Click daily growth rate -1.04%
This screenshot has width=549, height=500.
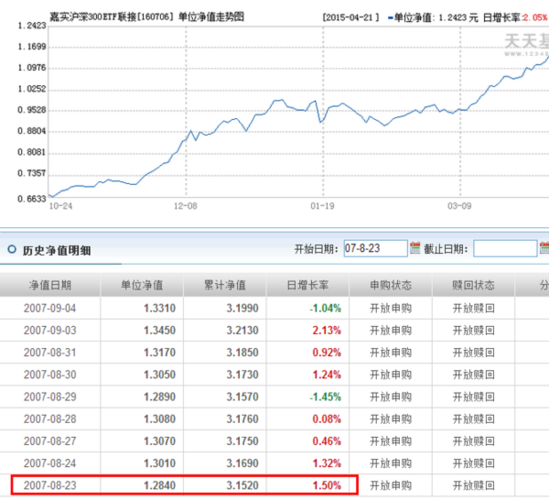[x=325, y=308]
